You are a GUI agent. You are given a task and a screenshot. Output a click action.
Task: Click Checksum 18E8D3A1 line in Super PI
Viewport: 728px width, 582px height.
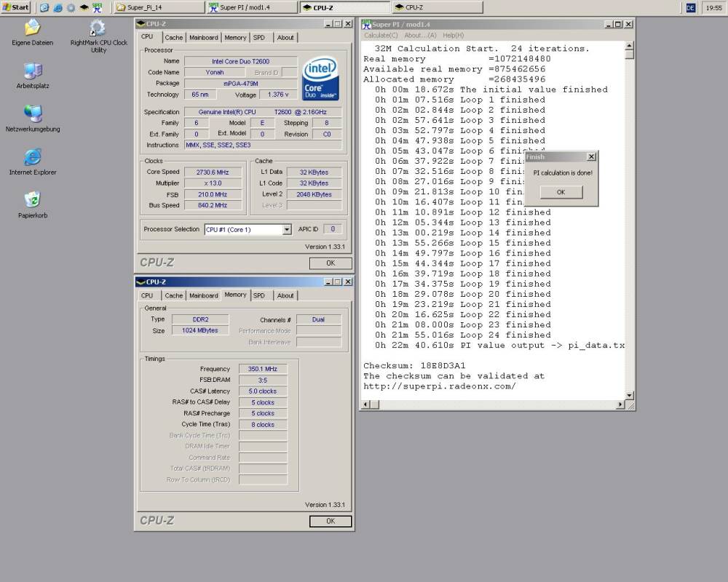414,366
